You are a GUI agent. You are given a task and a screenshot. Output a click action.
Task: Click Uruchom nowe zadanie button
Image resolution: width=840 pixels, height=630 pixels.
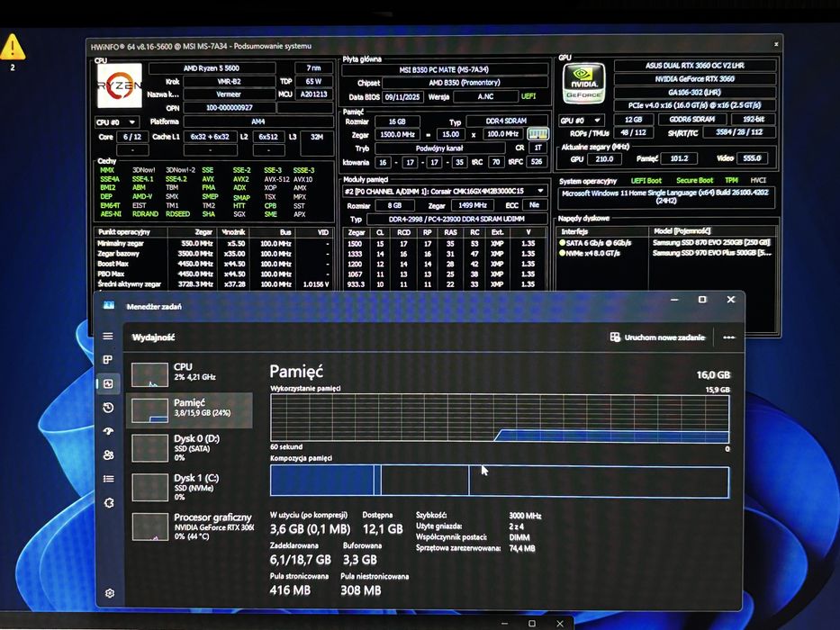click(657, 337)
